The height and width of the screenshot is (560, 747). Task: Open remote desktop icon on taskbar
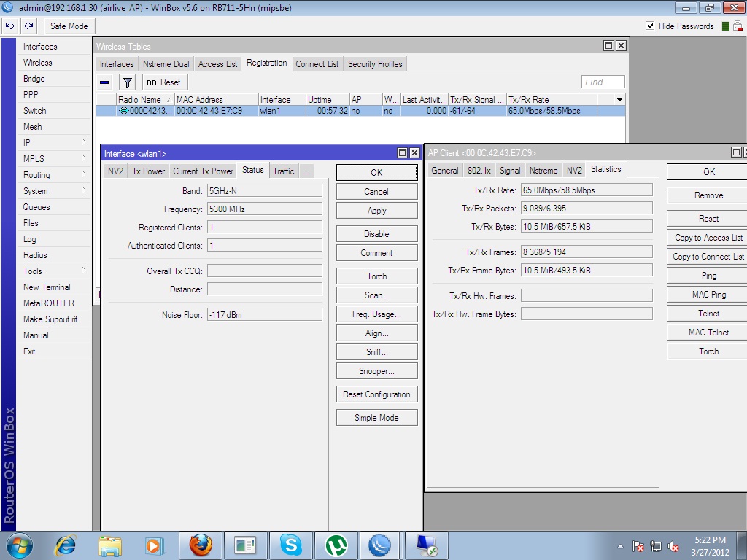point(426,545)
